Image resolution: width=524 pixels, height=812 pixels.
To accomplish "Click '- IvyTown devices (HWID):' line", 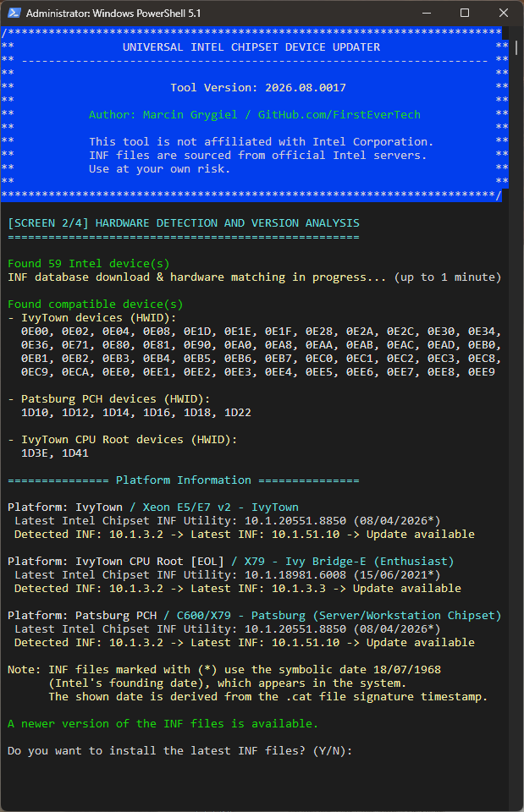I will point(92,317).
